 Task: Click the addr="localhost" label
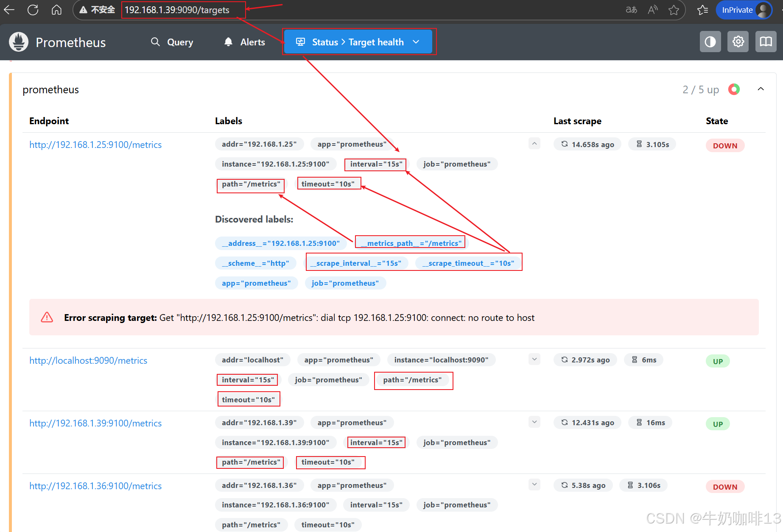[x=252, y=360]
